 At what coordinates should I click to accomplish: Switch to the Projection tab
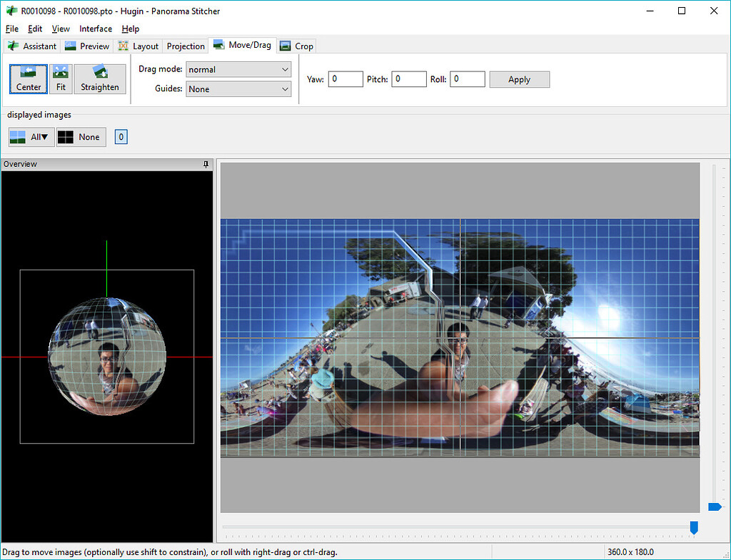coord(185,45)
